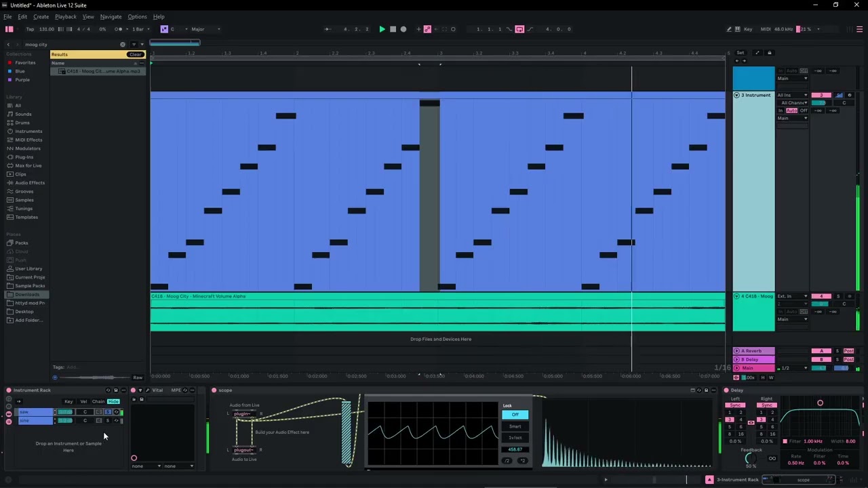Open the File menu
The image size is (868, 488).
click(x=7, y=16)
